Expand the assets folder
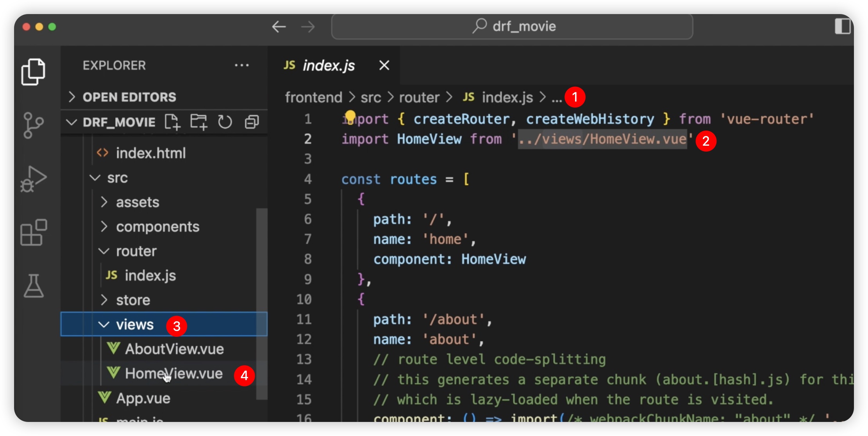The width and height of the screenshot is (868, 436). tap(104, 202)
